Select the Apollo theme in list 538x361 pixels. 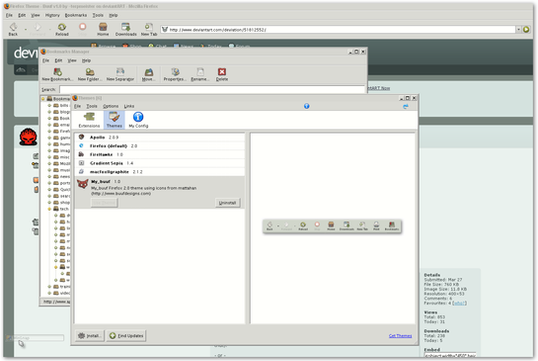coord(160,137)
